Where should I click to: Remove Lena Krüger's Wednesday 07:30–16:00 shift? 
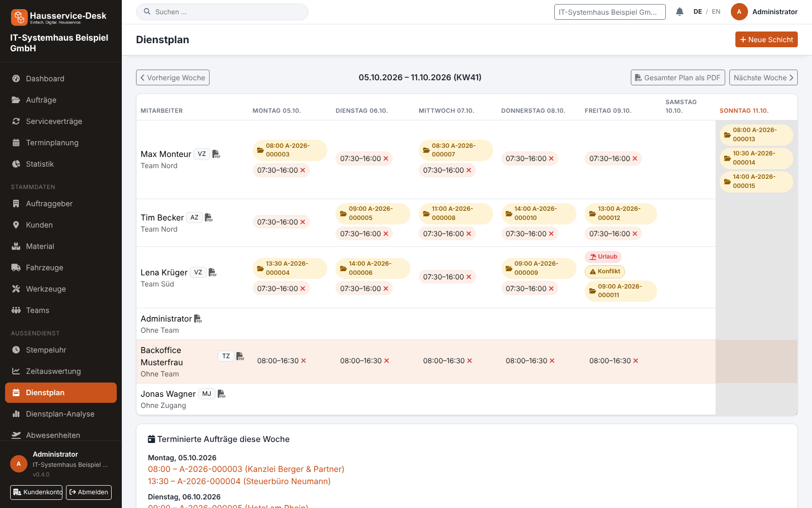469,277
